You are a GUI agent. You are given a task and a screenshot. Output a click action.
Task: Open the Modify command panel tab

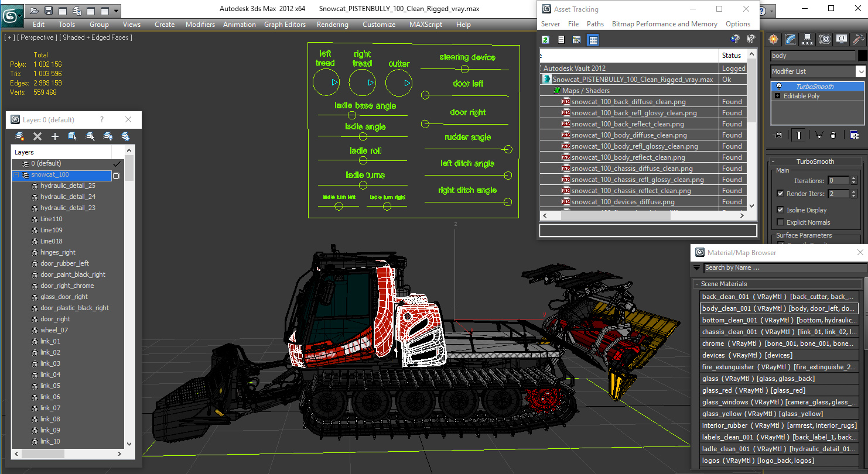click(791, 39)
